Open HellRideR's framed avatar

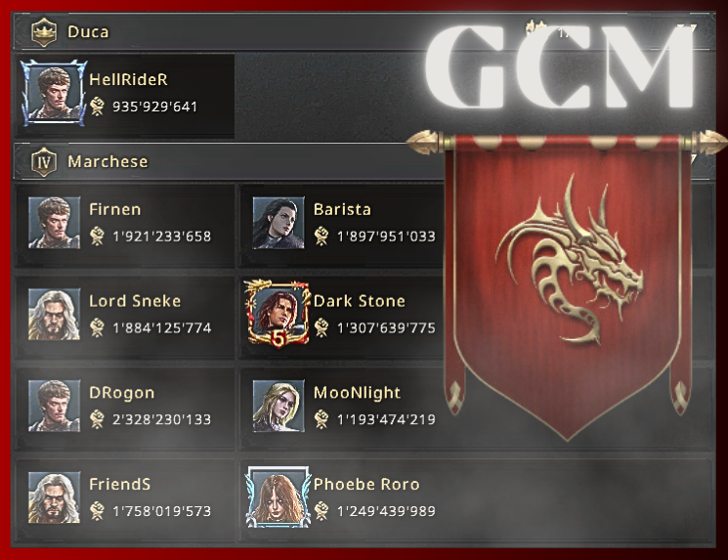[x=54, y=93]
